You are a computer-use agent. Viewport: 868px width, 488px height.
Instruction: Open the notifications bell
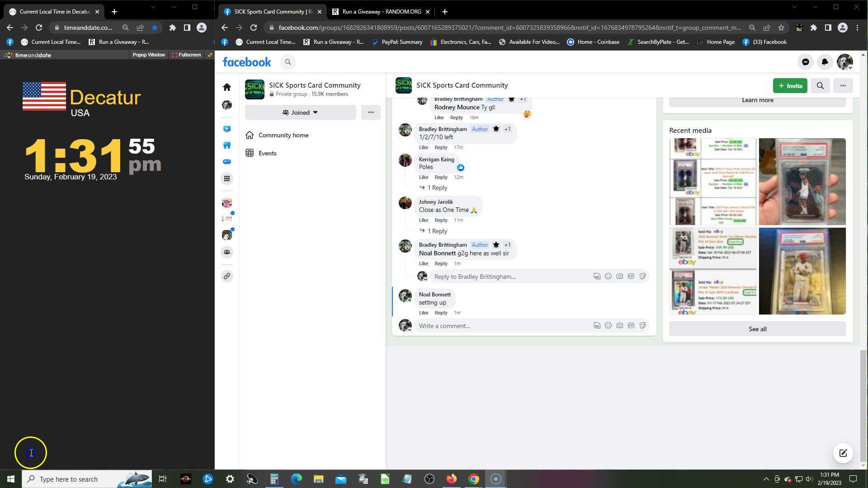825,62
